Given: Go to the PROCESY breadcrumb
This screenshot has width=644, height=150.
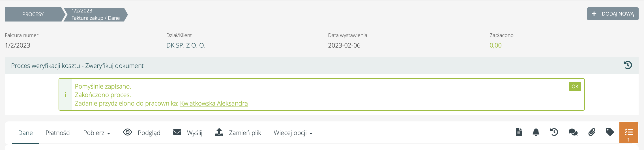Looking at the screenshot, I should [x=33, y=14].
